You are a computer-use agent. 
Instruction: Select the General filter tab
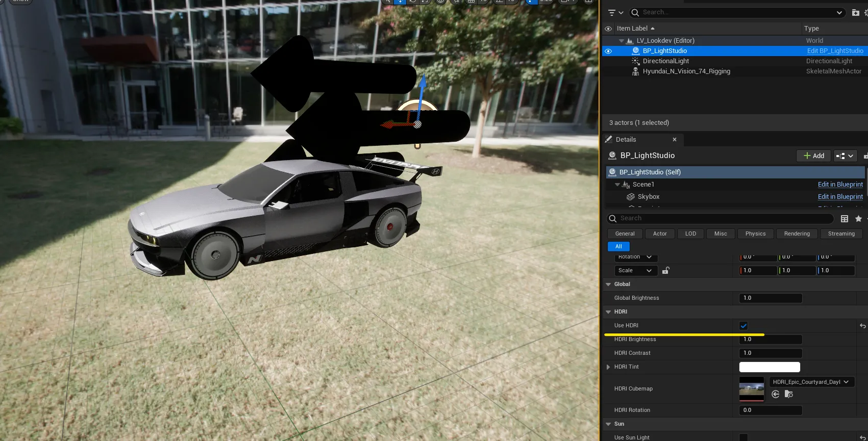pos(625,234)
